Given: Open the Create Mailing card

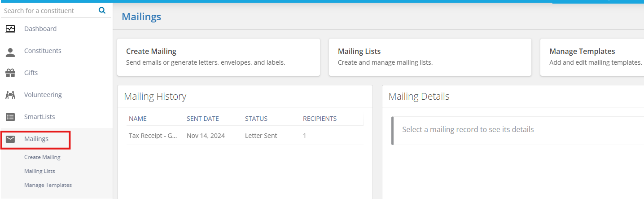Looking at the screenshot, I should [x=219, y=57].
